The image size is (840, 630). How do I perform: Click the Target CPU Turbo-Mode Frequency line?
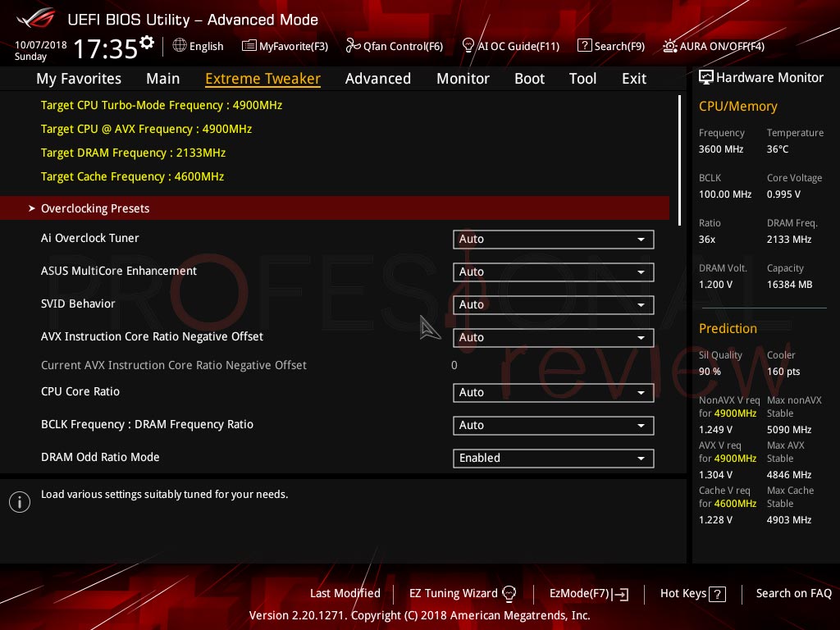(x=162, y=105)
